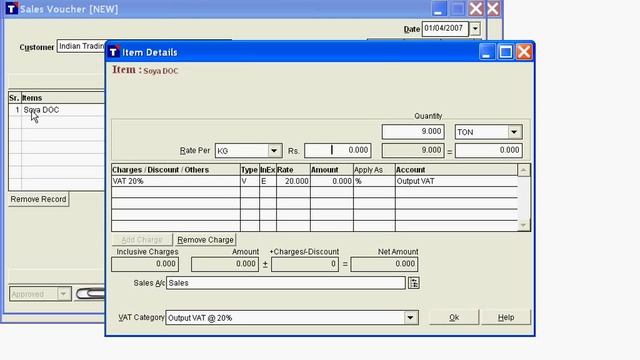Click the Rs. rate input field
The height and width of the screenshot is (360, 640).
(338, 150)
